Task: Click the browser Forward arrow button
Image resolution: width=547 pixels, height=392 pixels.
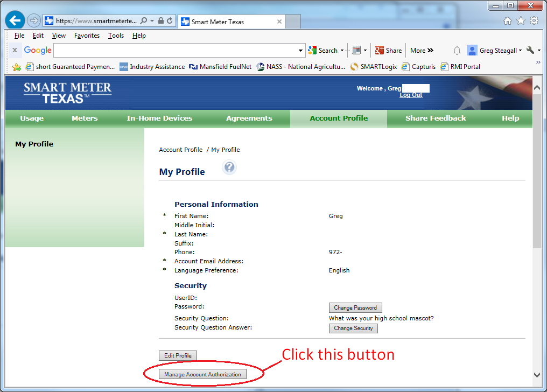Action: click(x=34, y=20)
